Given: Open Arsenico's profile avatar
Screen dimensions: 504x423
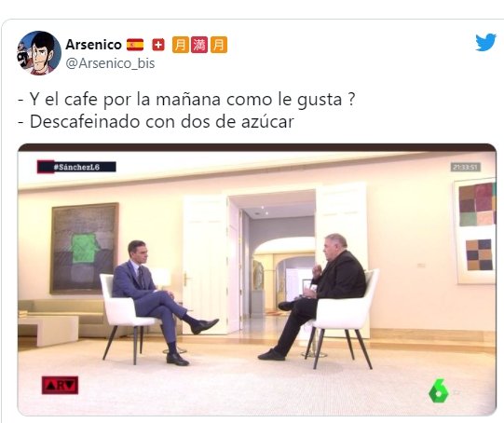Looking at the screenshot, I should point(39,53).
